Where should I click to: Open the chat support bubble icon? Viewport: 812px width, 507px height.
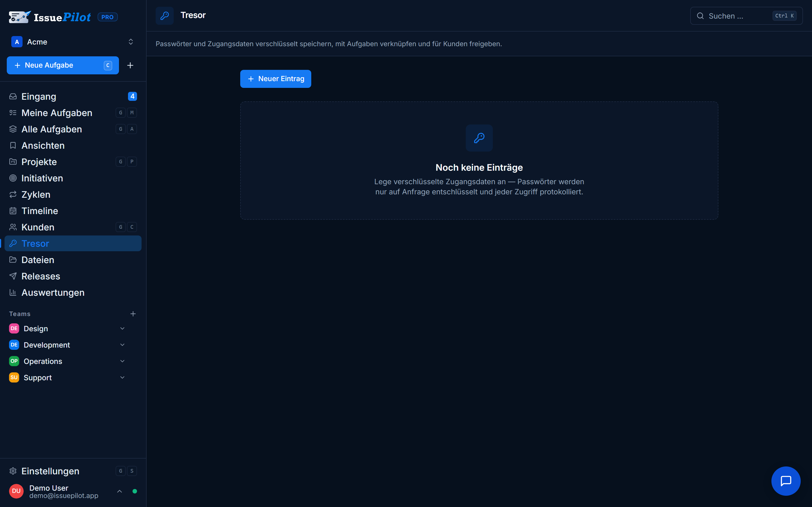click(x=785, y=481)
